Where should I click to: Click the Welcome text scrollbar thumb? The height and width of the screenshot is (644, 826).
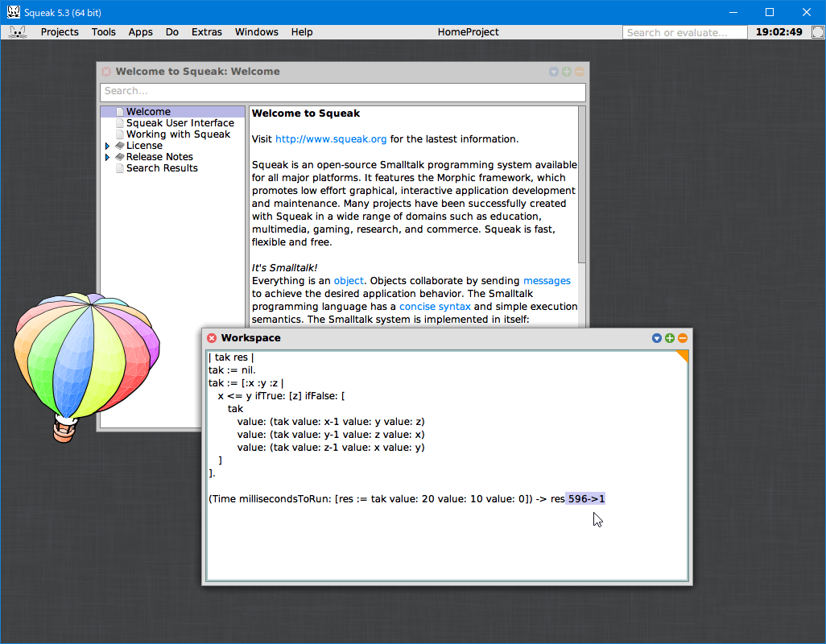pos(581,184)
